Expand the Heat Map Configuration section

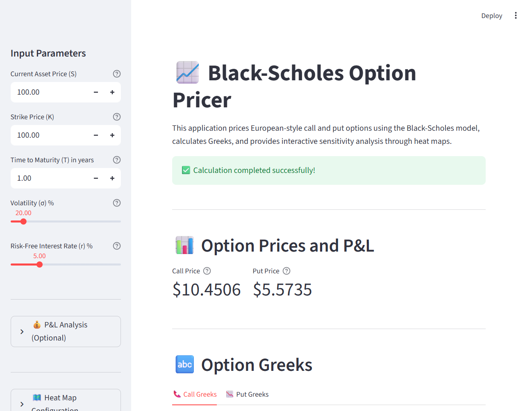[66, 402]
